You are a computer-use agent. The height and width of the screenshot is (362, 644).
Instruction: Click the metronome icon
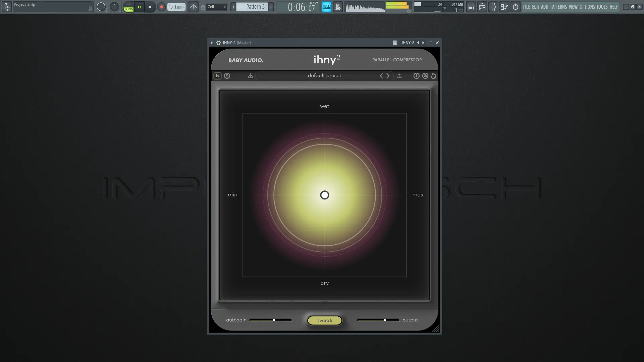pos(194,7)
